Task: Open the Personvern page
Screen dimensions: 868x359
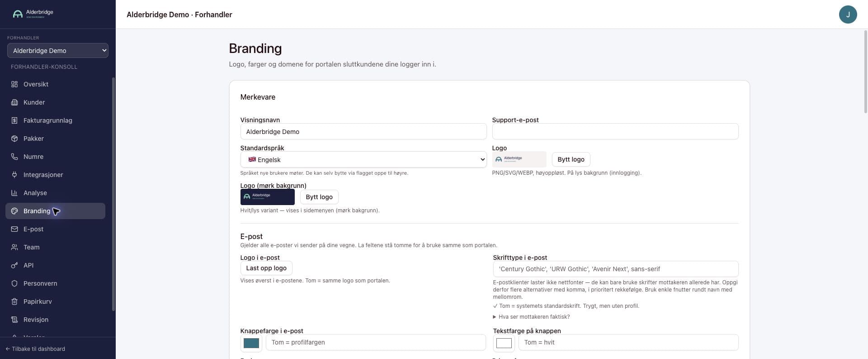Action: (55, 283)
